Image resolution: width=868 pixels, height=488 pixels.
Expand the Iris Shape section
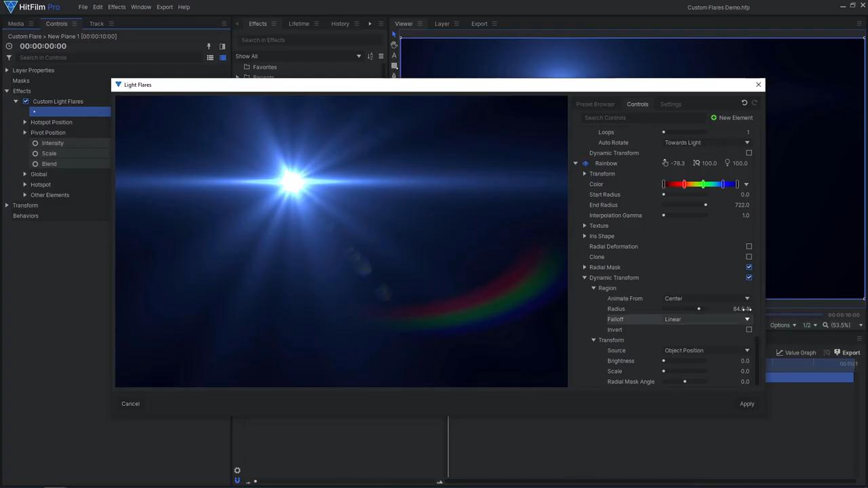(x=585, y=236)
